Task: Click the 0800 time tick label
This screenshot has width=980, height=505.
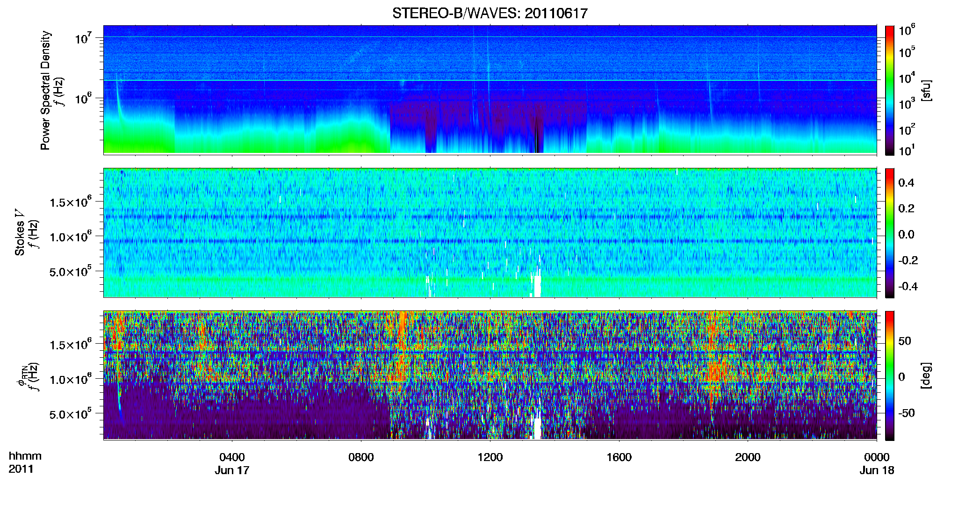Action: [x=361, y=457]
